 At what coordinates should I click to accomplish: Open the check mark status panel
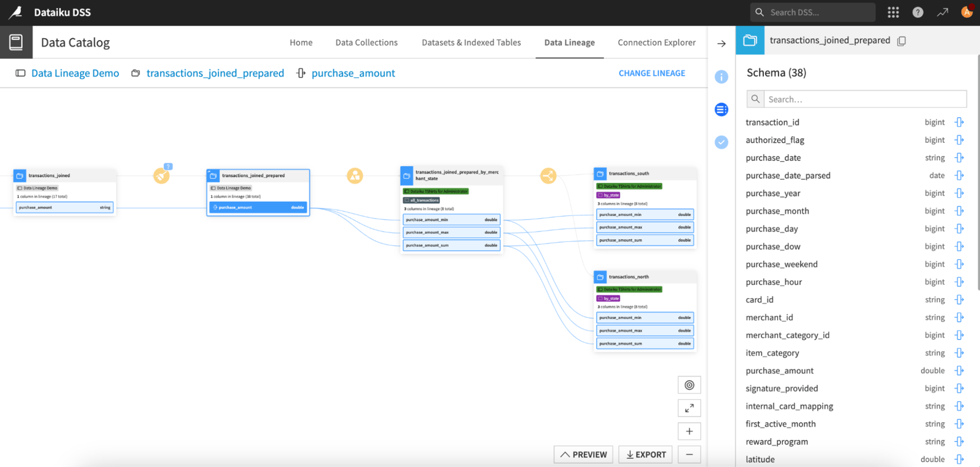tap(721, 142)
